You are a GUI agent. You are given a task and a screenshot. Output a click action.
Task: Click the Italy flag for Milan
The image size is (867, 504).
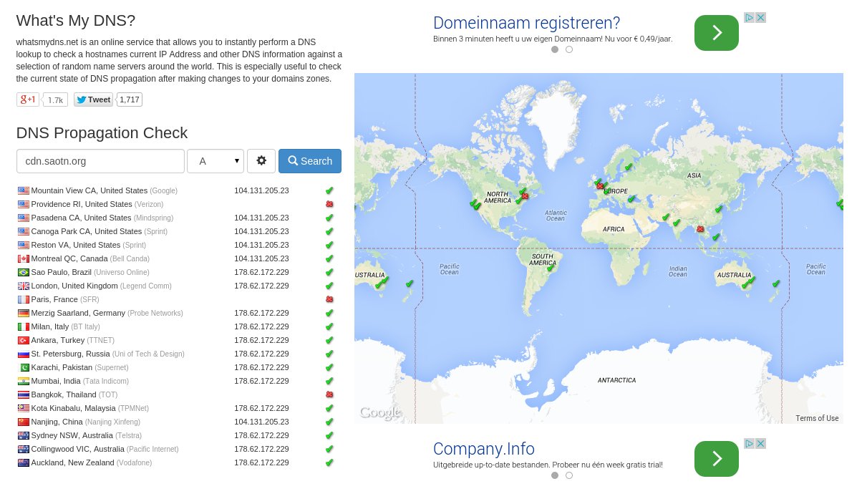24,326
